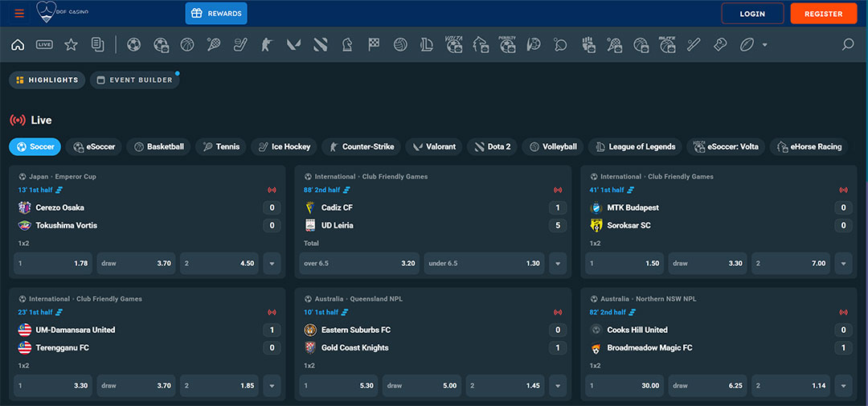Select volleyball icon in sports bar
This screenshot has width=868, height=406.
coord(400,45)
